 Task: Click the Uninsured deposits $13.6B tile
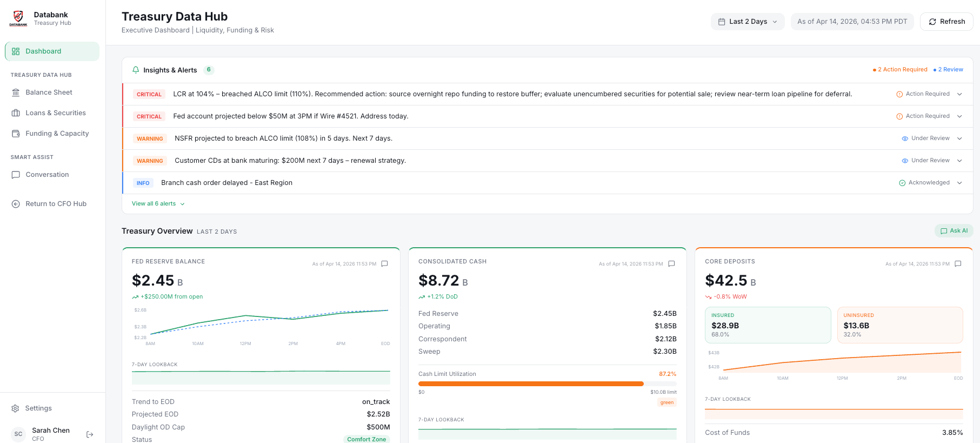[x=899, y=325]
